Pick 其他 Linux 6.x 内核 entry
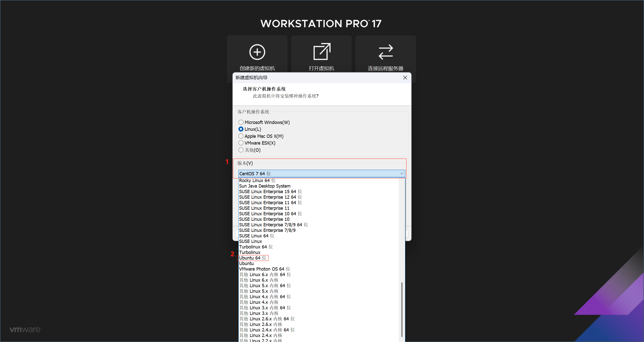The width and height of the screenshot is (644, 342). pos(318,280)
